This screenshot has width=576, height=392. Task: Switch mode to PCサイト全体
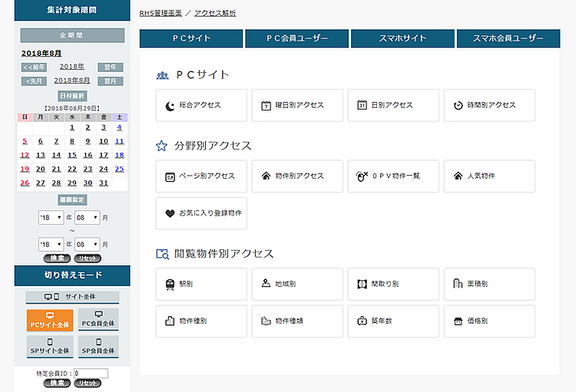(x=50, y=320)
